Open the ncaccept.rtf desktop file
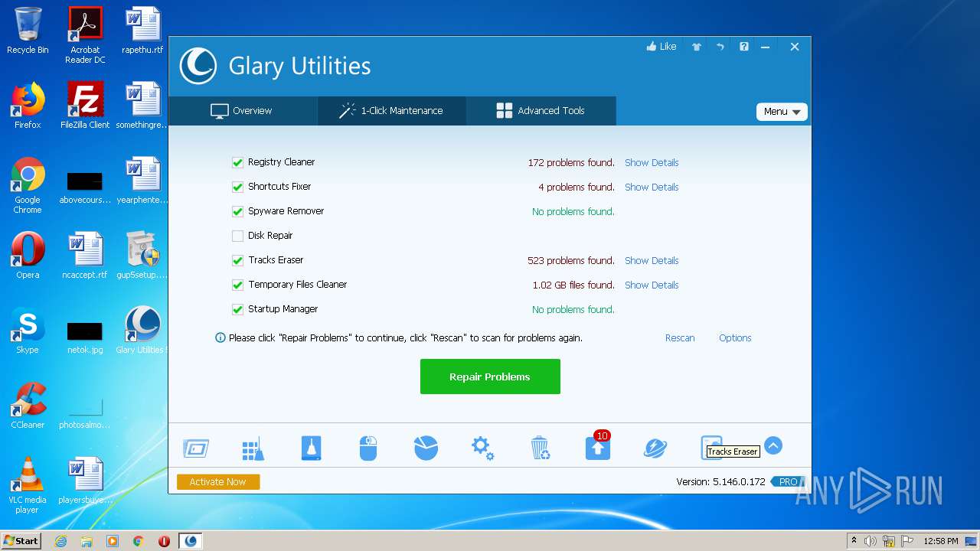The image size is (980, 551). point(85,255)
